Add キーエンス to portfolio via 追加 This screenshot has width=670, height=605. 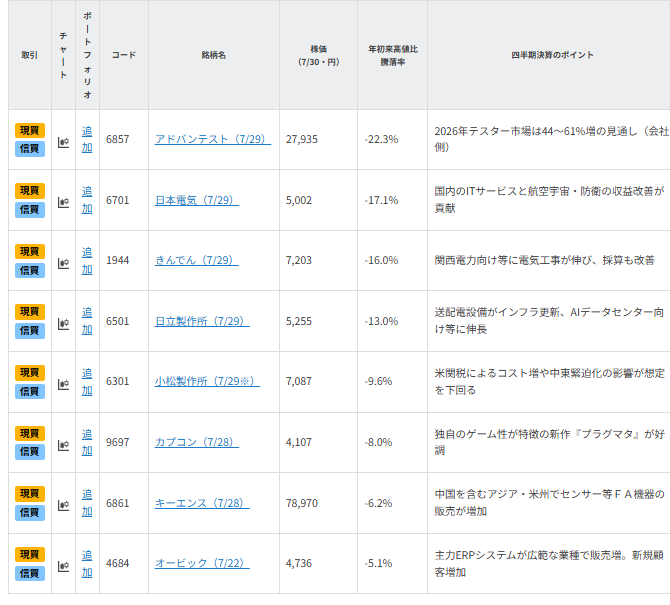pos(87,503)
